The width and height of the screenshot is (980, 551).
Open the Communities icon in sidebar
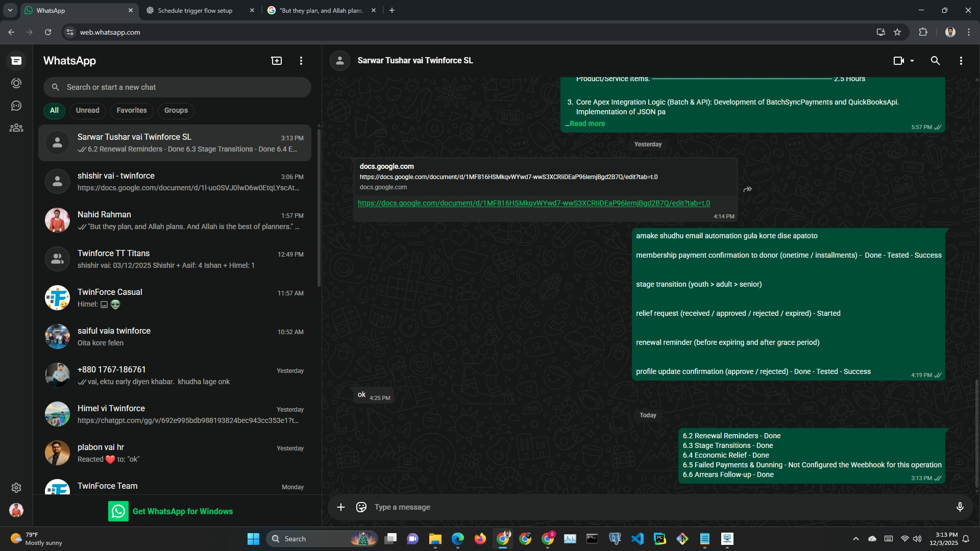[x=16, y=128]
